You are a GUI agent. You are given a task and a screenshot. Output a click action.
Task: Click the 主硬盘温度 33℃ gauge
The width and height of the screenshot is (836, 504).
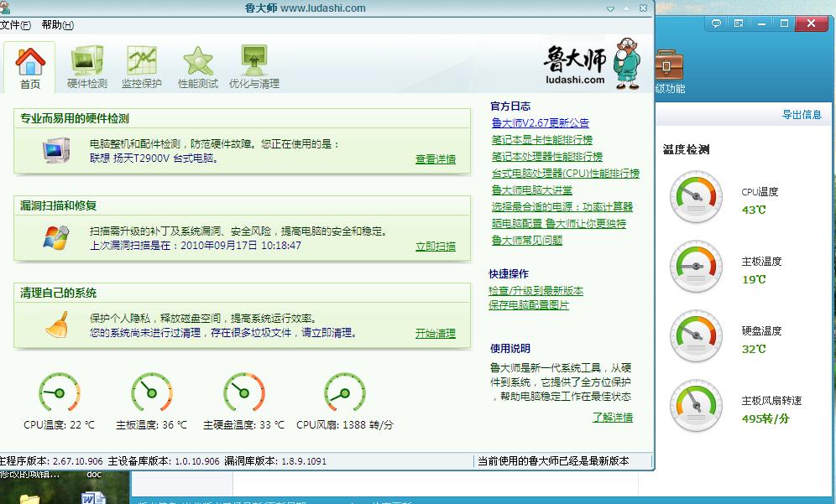[243, 392]
